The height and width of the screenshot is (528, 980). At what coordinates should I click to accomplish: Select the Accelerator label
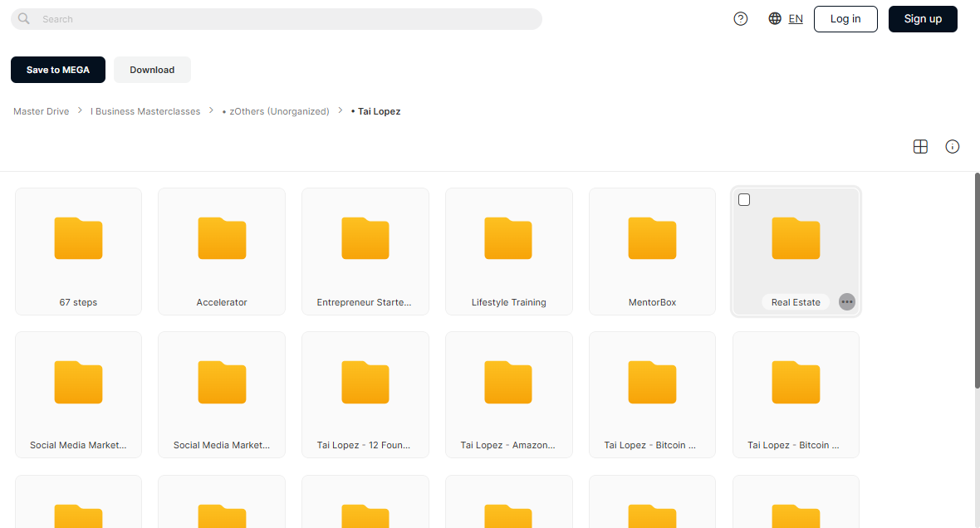coord(222,302)
